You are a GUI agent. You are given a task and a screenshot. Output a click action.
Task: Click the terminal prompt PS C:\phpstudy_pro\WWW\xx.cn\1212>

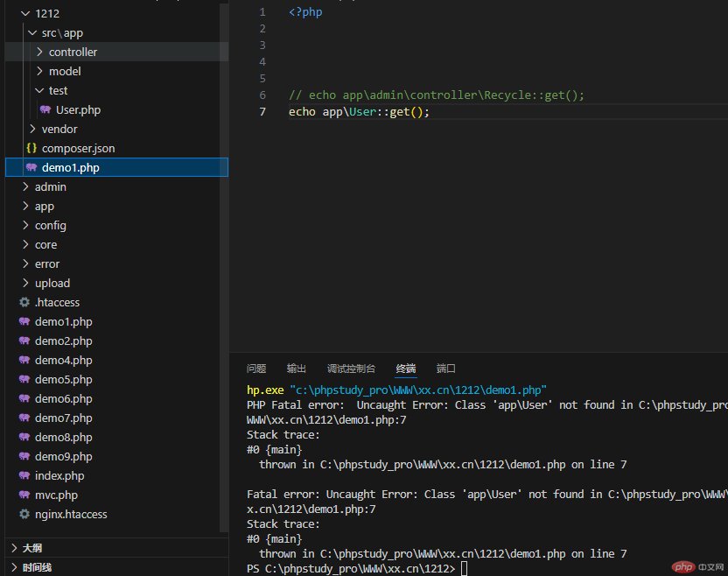351,569
